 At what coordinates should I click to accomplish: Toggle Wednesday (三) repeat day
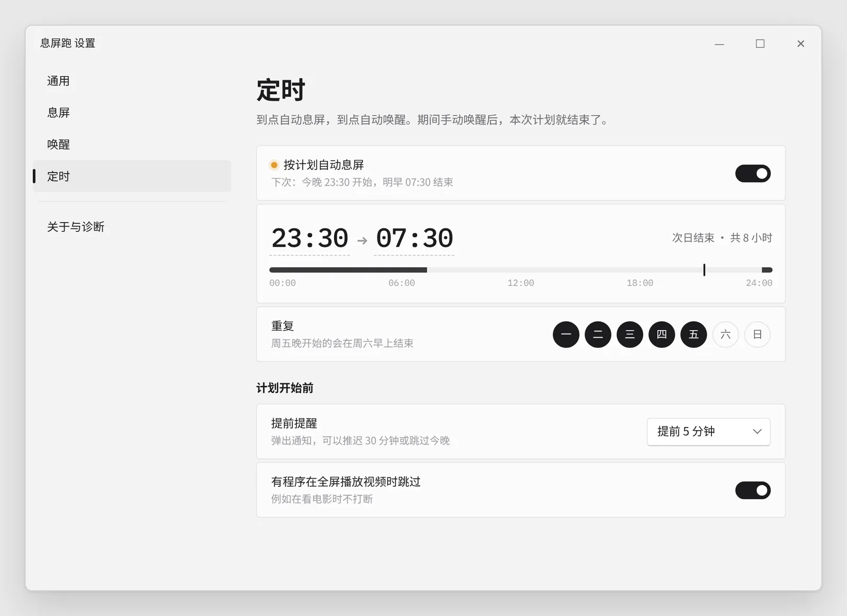pos(630,334)
